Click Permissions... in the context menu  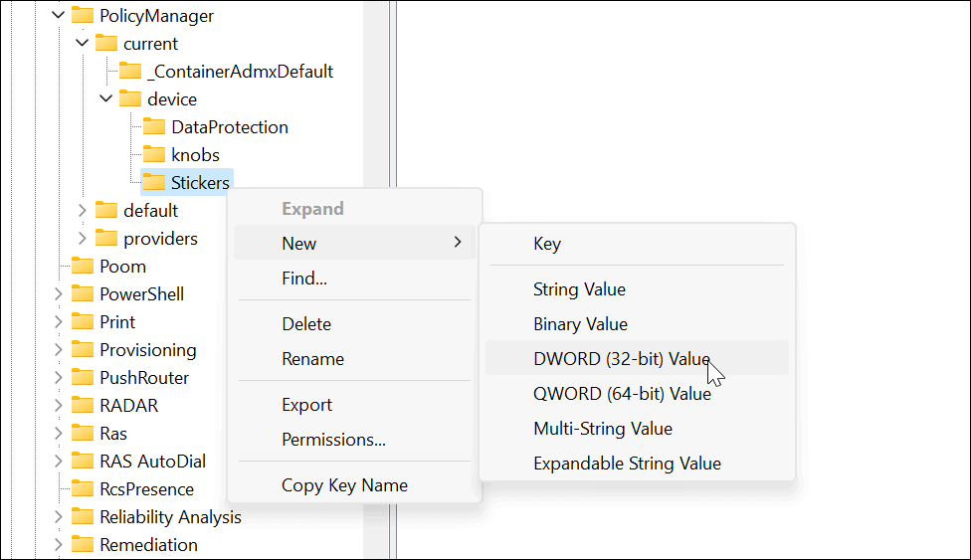pyautogui.click(x=333, y=439)
